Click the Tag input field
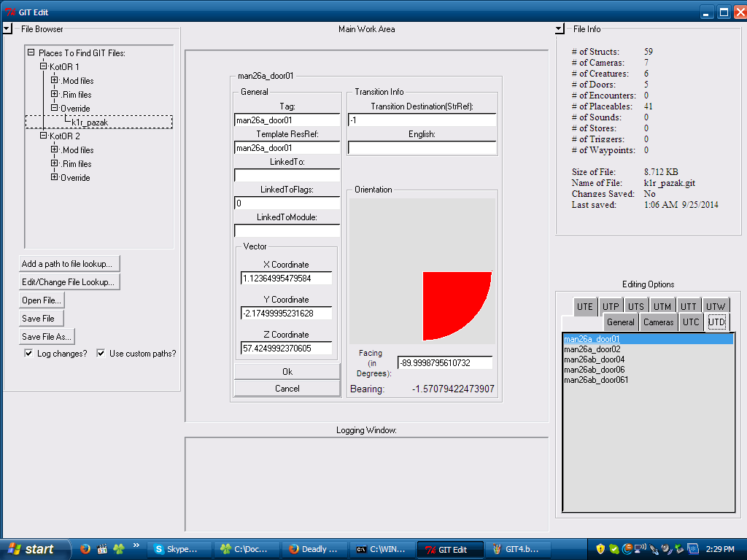The width and height of the screenshot is (747, 560). (x=287, y=120)
